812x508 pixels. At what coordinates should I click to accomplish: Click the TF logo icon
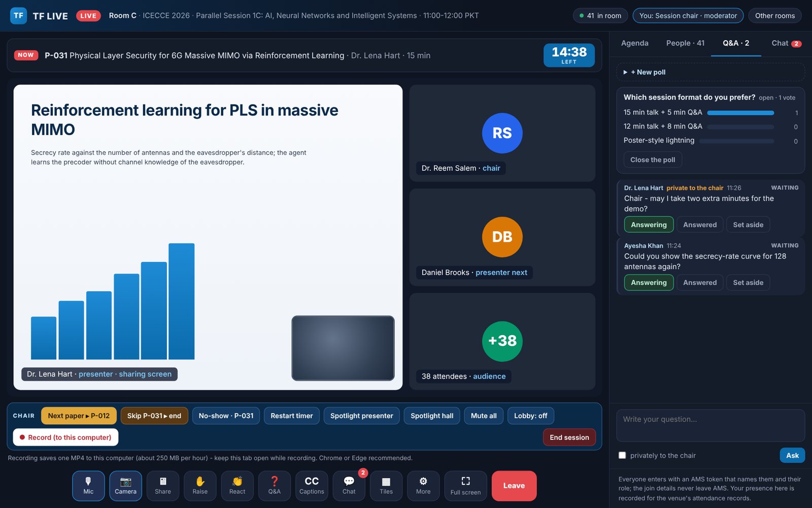[19, 16]
